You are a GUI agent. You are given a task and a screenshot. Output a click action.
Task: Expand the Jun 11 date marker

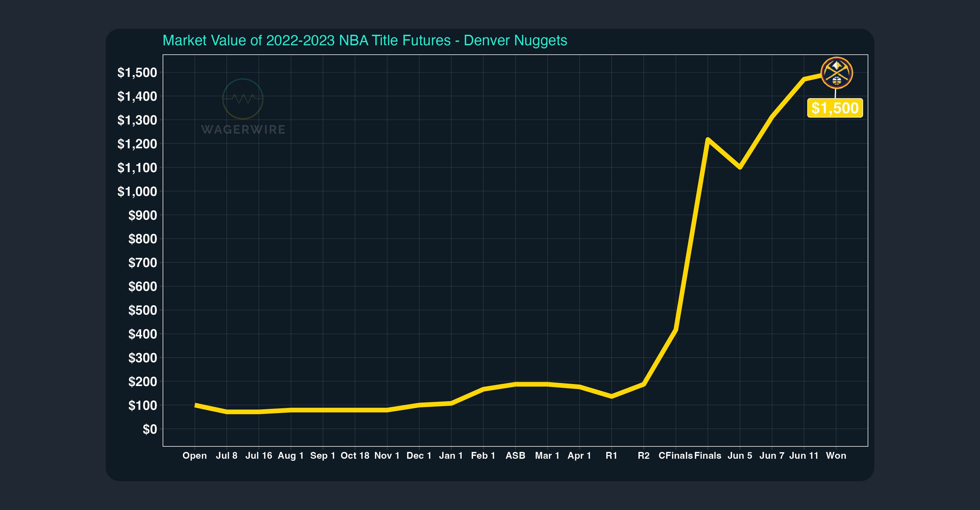[804, 456]
